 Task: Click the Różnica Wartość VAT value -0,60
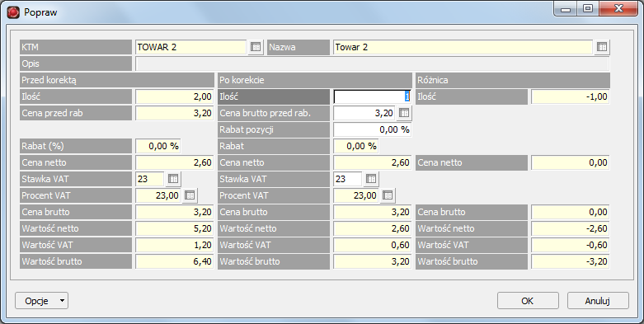(x=571, y=245)
